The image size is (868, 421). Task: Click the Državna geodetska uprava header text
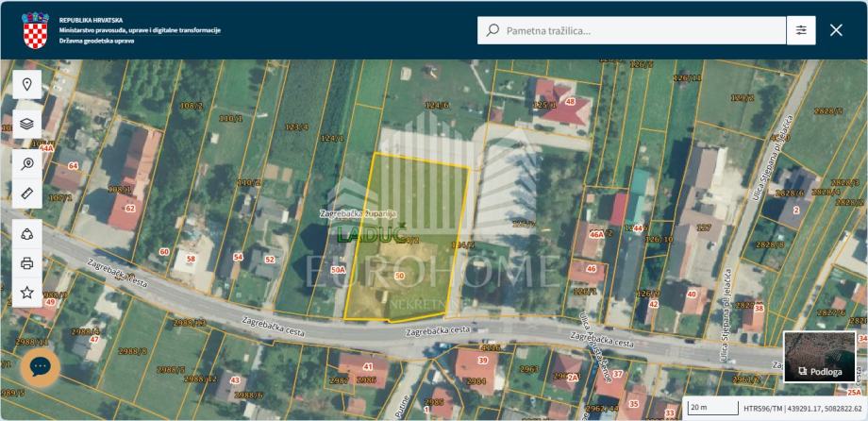pos(96,41)
